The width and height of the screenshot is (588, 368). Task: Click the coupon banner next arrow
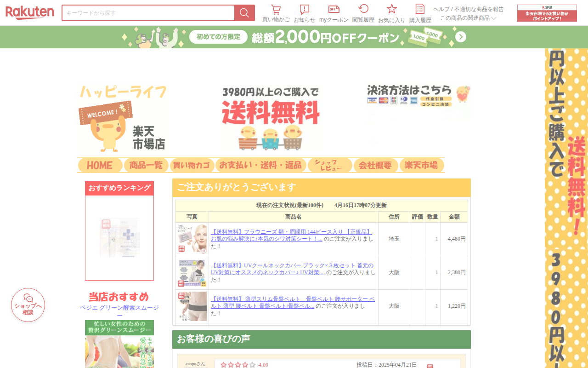coord(461,37)
